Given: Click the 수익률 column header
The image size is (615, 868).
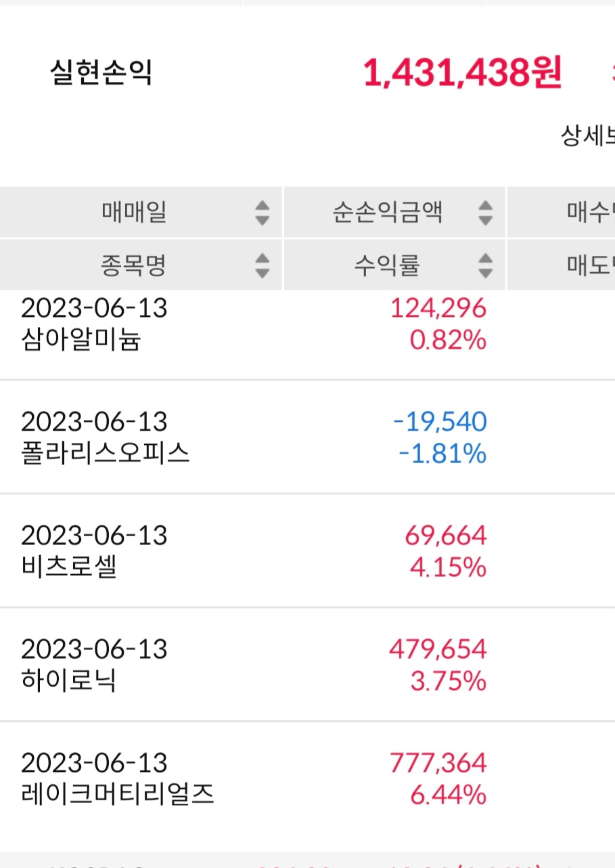Looking at the screenshot, I should 387,265.
